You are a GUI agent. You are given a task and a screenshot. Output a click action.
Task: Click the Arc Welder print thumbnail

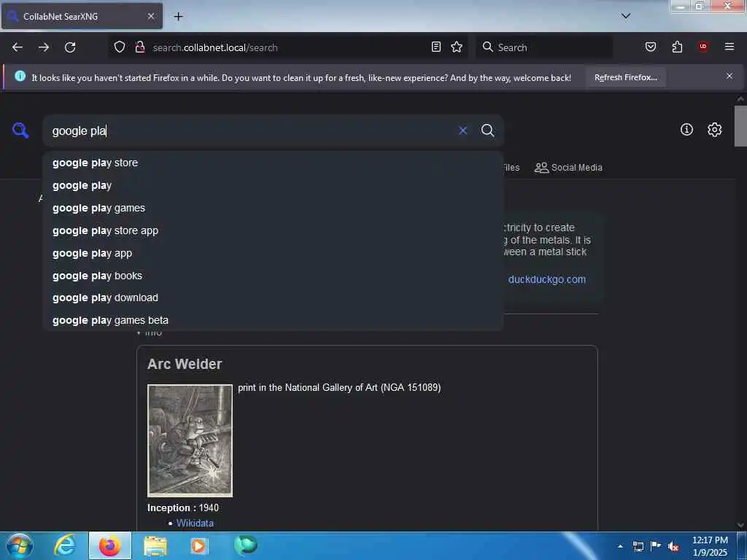(190, 440)
